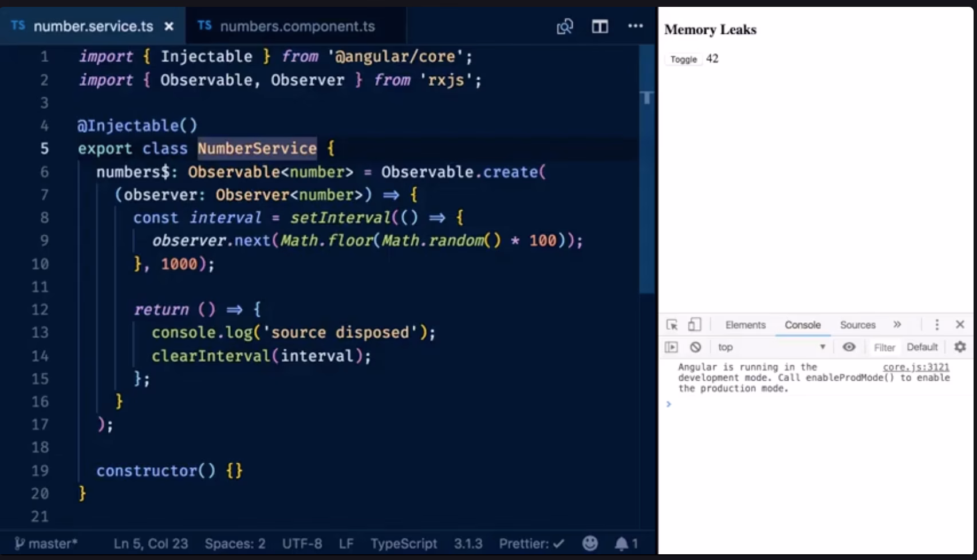Switch to the numbers.component.ts tab
This screenshot has height=560, width=977.
(x=297, y=26)
